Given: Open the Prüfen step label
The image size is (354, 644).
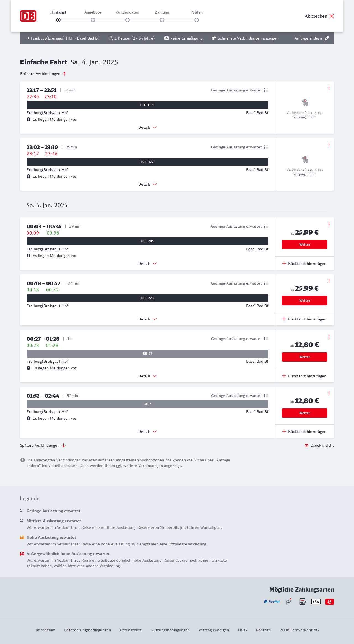Looking at the screenshot, I should tap(197, 12).
